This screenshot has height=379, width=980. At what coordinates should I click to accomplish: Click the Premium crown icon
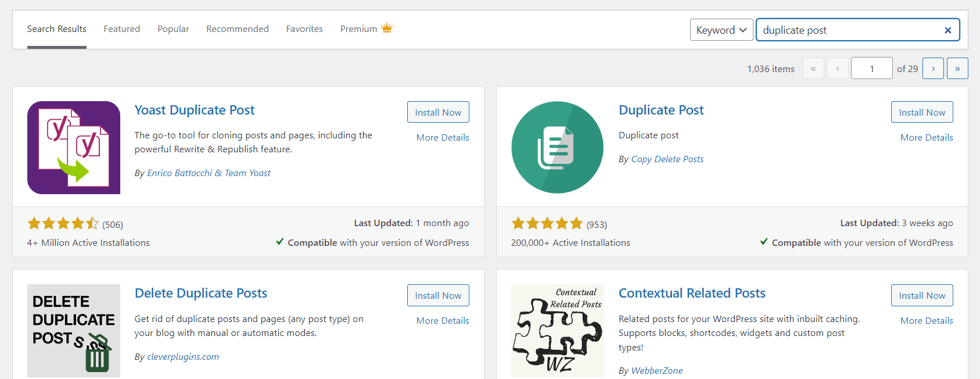click(387, 28)
